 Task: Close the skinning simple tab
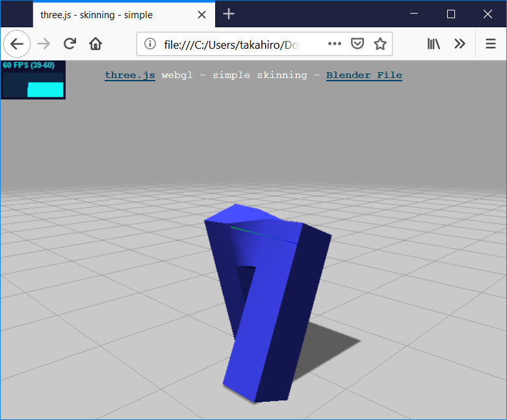(x=201, y=14)
